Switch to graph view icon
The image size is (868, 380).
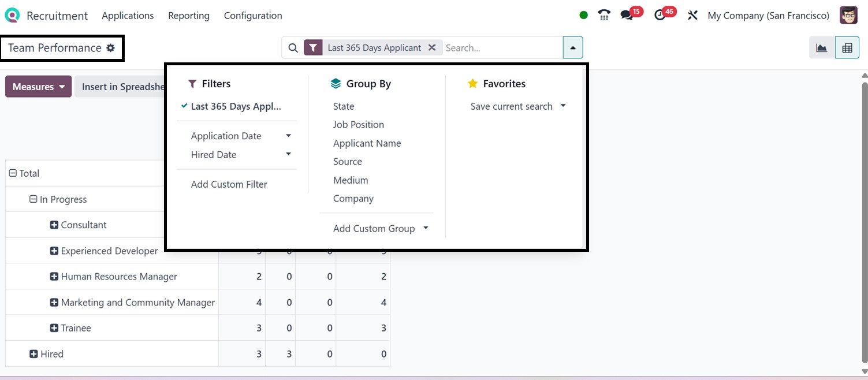pos(821,48)
